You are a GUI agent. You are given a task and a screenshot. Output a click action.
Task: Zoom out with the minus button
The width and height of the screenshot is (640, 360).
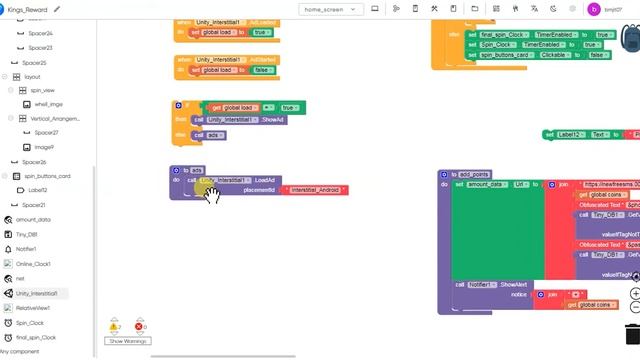click(x=635, y=307)
